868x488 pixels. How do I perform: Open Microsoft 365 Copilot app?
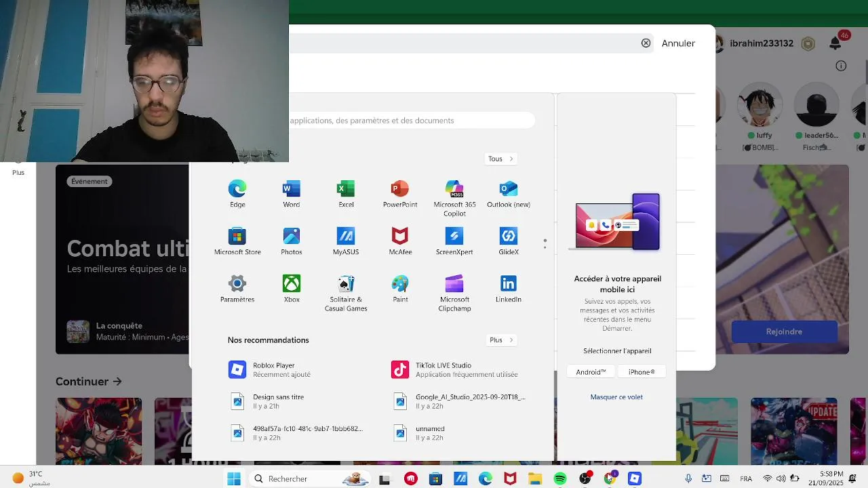click(x=454, y=198)
